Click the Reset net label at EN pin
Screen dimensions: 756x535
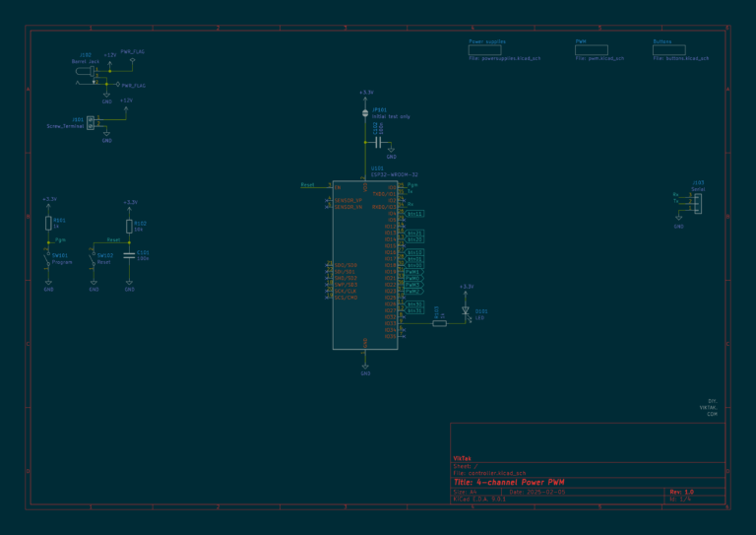pos(307,185)
